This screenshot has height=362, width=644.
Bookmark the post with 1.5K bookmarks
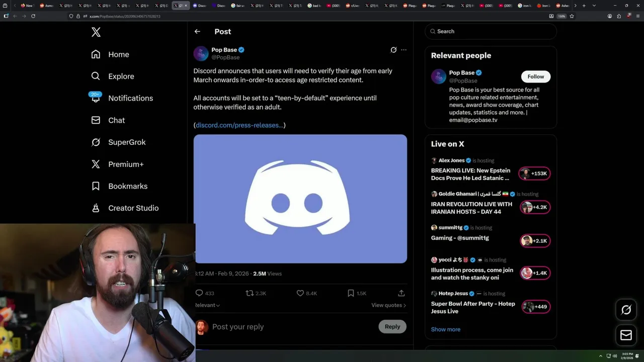click(x=351, y=293)
